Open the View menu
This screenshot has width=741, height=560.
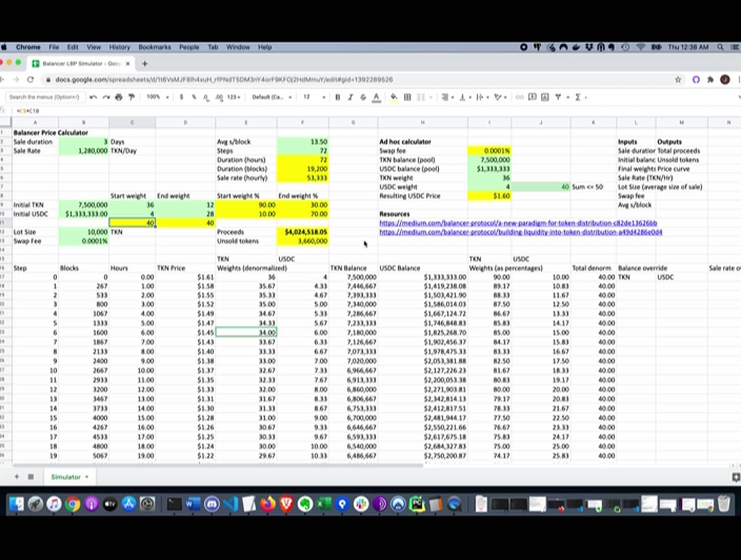(94, 47)
